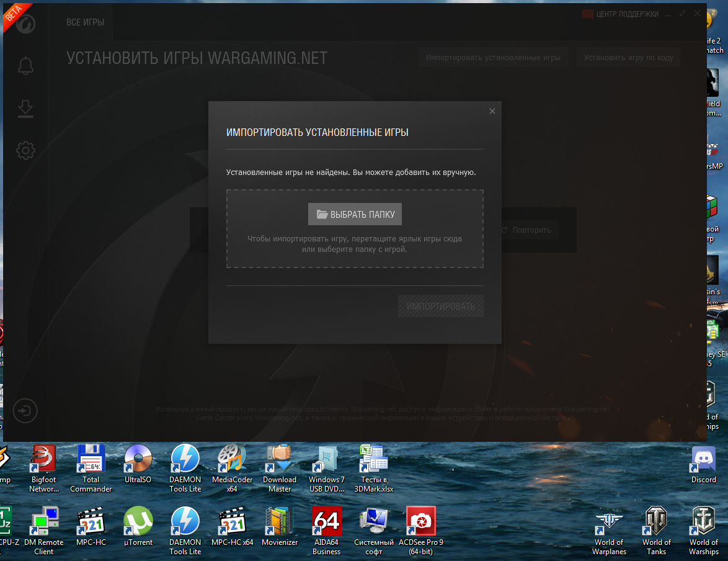This screenshot has height=561, width=728.
Task: Click the Wargaming Game Center logo icon
Action: [25, 23]
